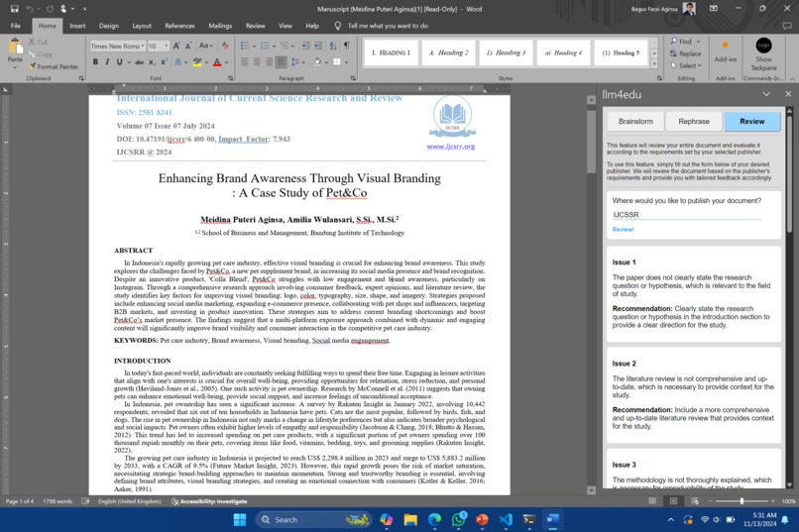
Task: Open the font name dropdown
Action: tap(143, 46)
